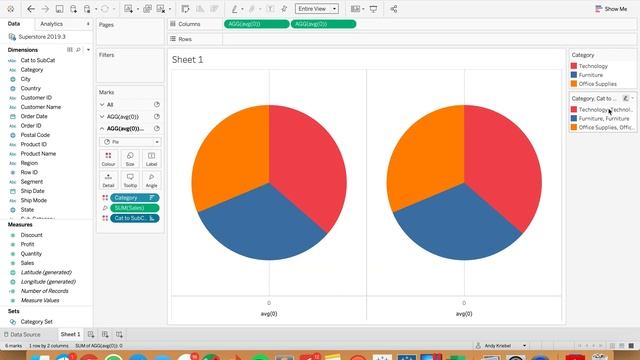
Task: Select the Sheet 1 tab
Action: coord(70,334)
